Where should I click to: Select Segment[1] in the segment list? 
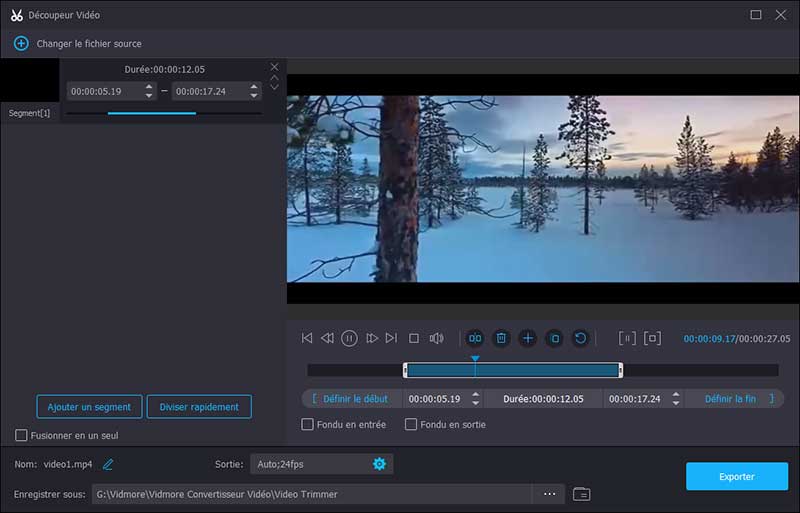pyautogui.click(x=30, y=113)
